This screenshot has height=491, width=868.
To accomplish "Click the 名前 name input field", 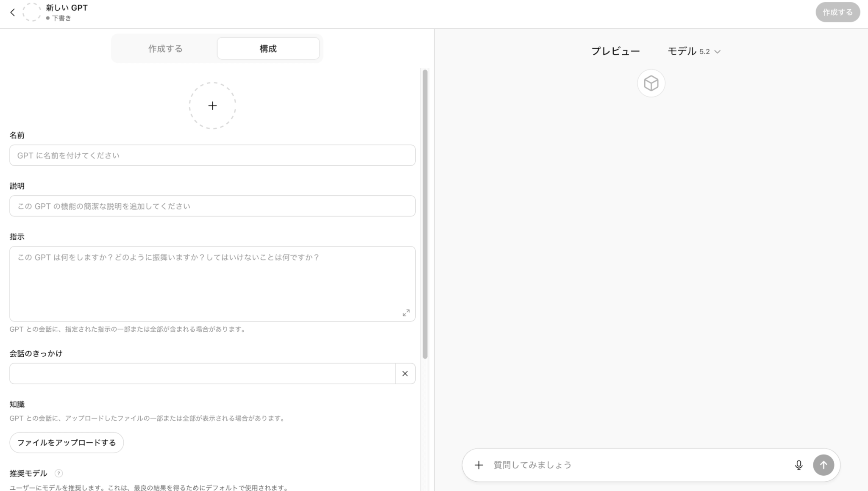I will 212,155.
